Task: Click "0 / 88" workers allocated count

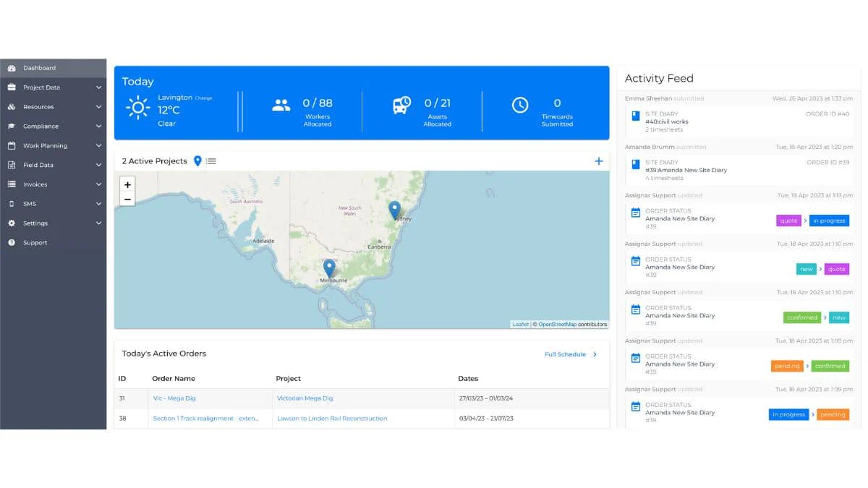Action: coord(318,103)
